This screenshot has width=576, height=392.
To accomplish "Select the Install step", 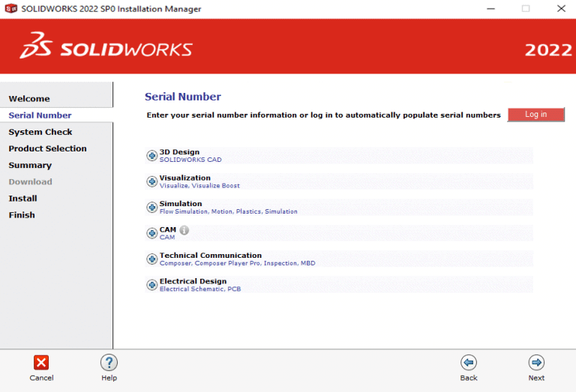I will [x=22, y=199].
